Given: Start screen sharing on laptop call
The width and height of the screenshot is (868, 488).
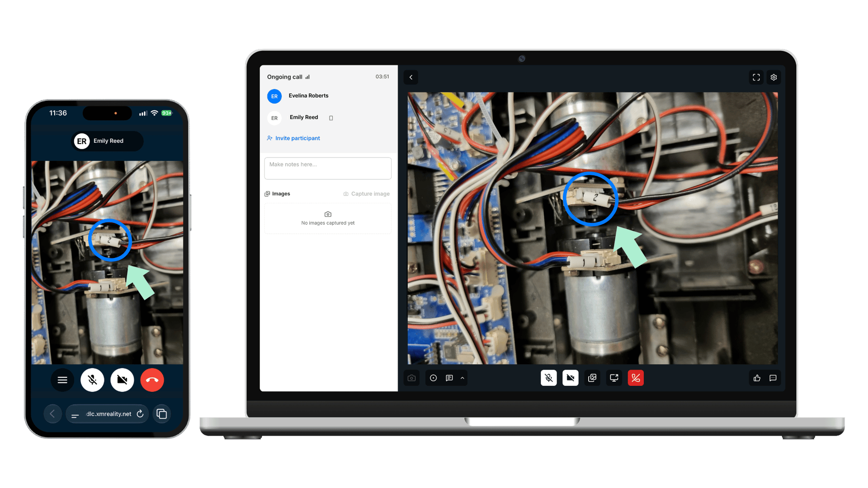Looking at the screenshot, I should click(614, 378).
